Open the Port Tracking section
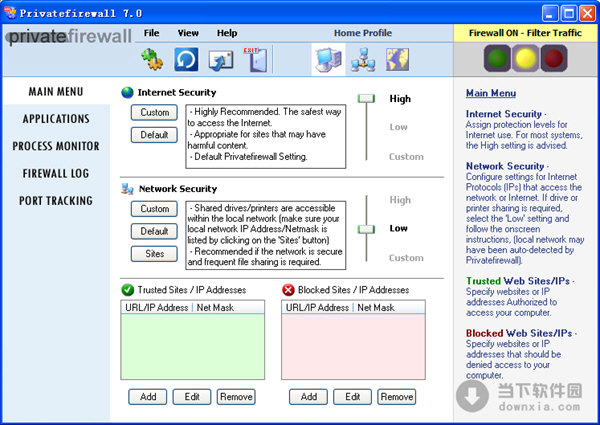600x425 pixels. click(x=56, y=200)
